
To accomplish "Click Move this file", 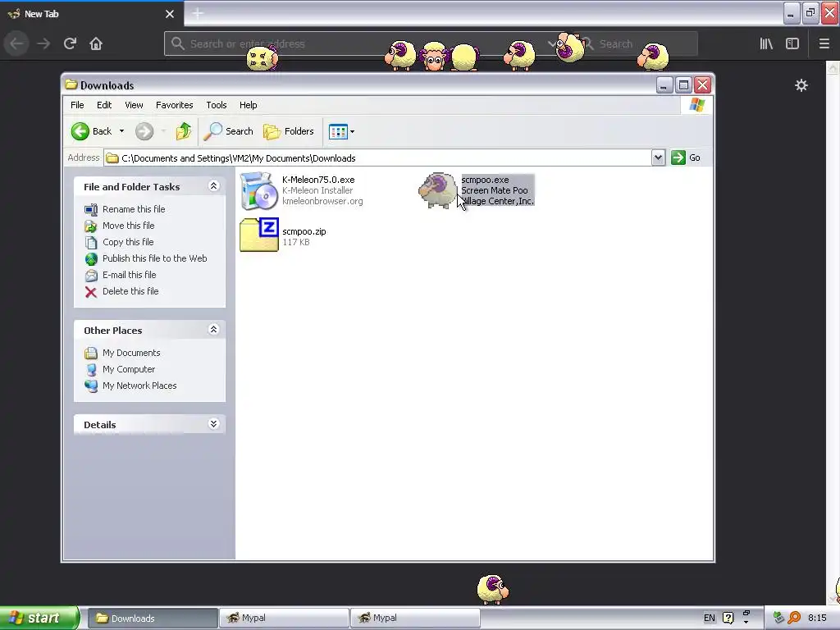I will pyautogui.click(x=129, y=226).
